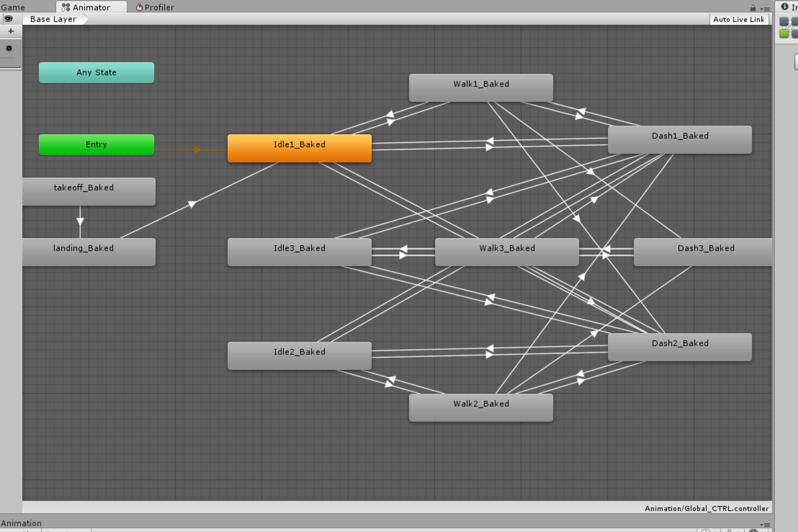Open the Animator pane options menu
This screenshot has height=532, width=798.
point(765,8)
